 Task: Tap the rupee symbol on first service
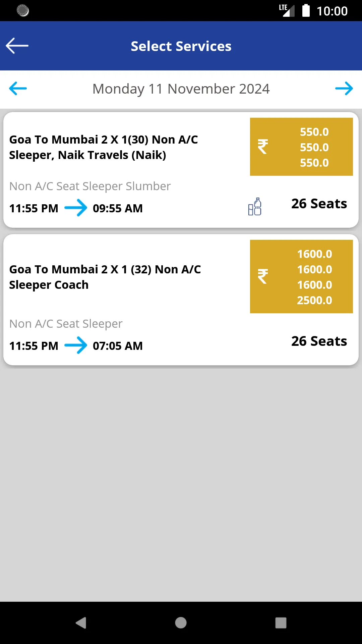[263, 147]
